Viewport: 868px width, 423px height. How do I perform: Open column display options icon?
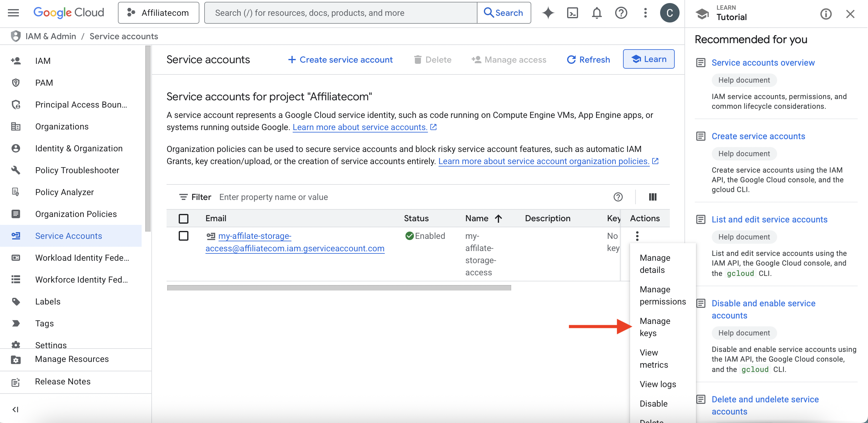(x=653, y=197)
